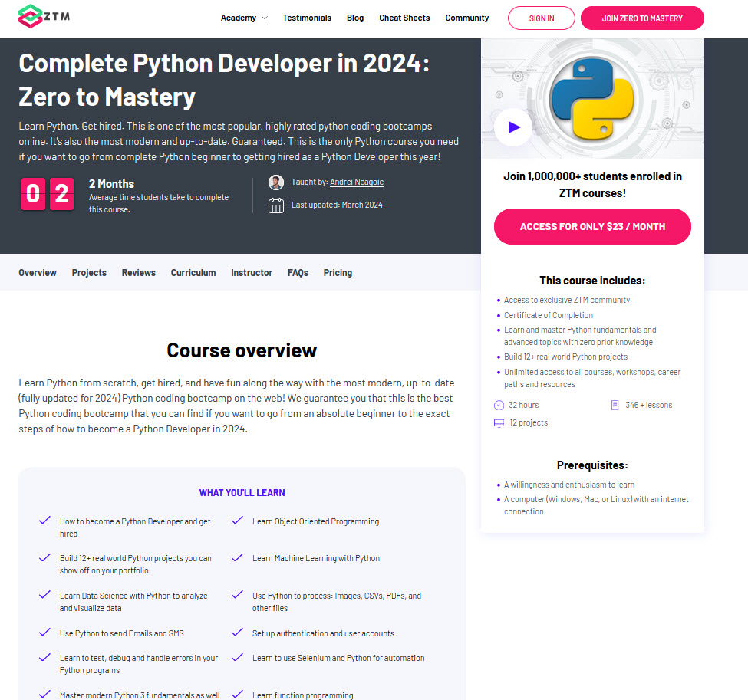Image resolution: width=748 pixels, height=700 pixels.
Task: Click the checkmark beside Build 12+ real world Python projects you can
Action: [44, 557]
